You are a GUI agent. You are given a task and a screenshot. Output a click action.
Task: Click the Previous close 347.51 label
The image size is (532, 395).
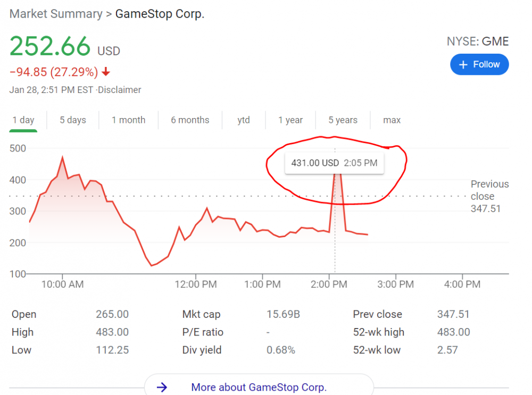tap(489, 196)
